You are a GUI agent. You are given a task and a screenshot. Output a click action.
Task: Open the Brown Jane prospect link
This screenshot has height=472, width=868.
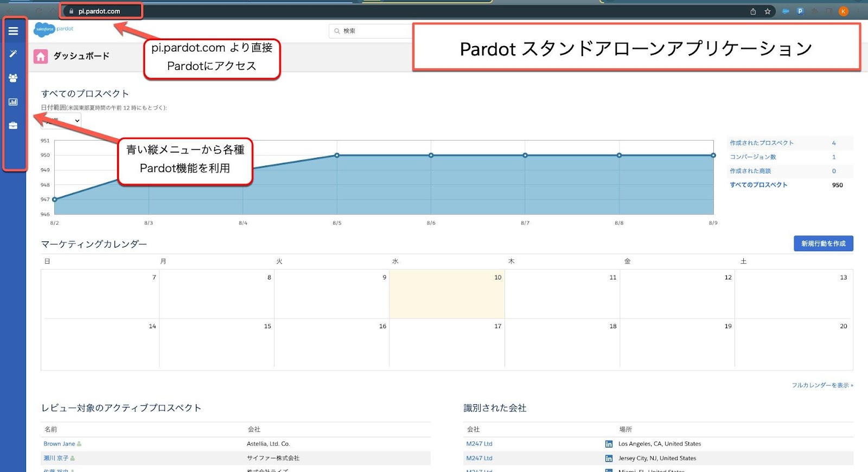[59, 444]
